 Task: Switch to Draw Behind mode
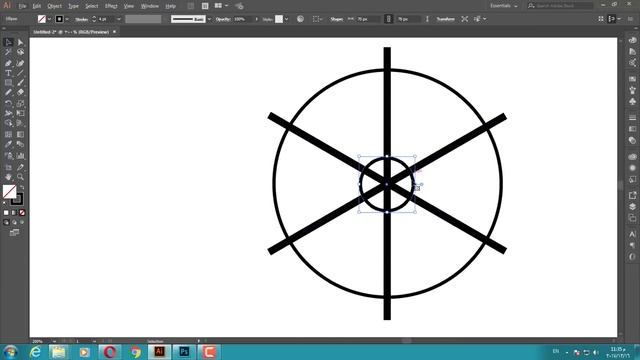click(x=14, y=222)
